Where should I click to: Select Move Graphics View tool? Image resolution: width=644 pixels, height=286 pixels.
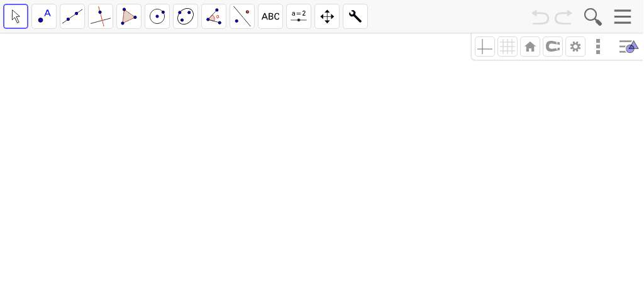327,16
